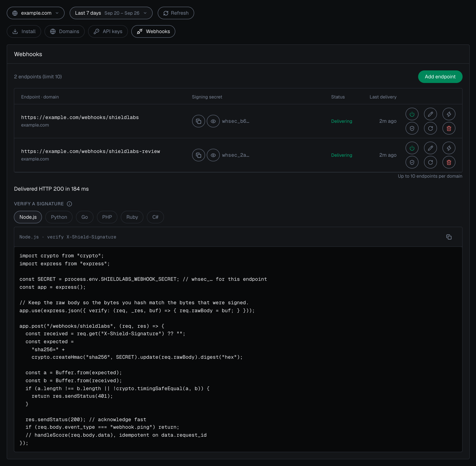The image size is (476, 466).
Task: Select the Go language tab
Action: coord(85,217)
